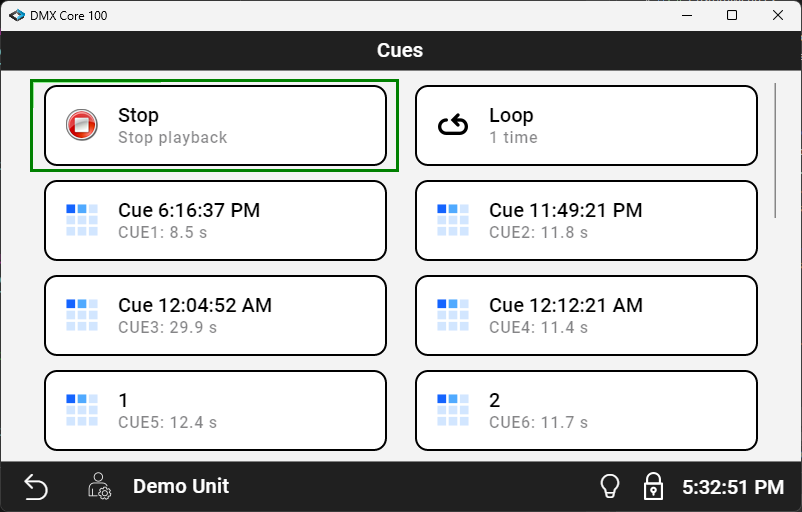
Task: Play the CUE3 29.9 s cue
Action: coord(215,315)
